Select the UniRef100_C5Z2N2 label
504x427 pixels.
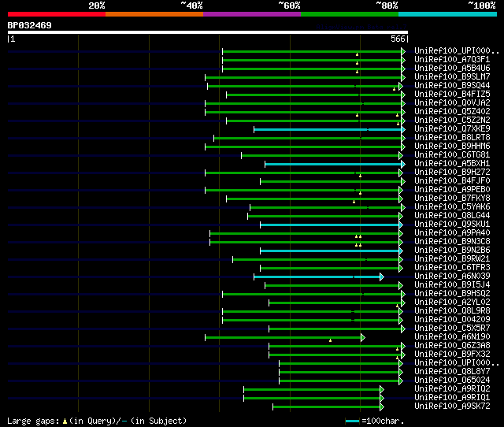pyautogui.click(x=452, y=121)
